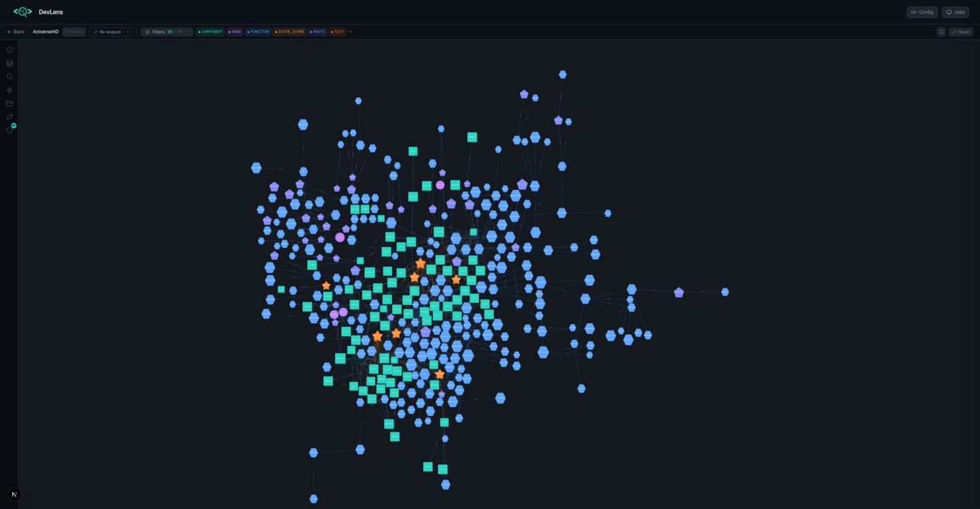980x509 pixels.
Task: Reset the graph view
Action: (961, 32)
